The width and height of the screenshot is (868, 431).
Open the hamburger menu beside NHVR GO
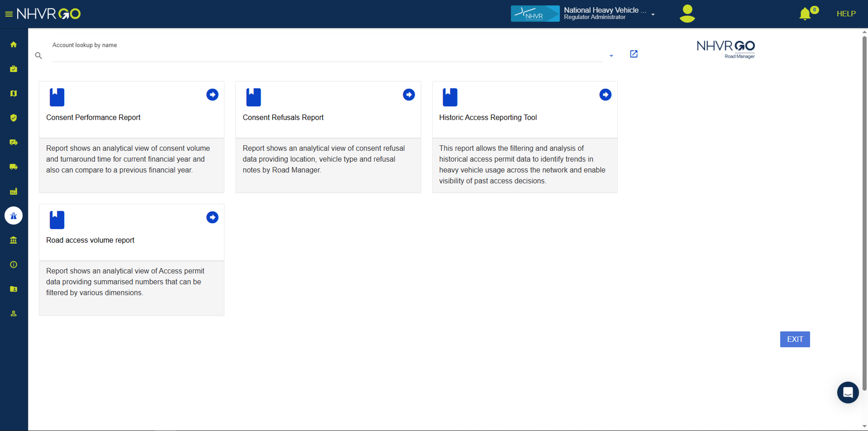[x=9, y=14]
